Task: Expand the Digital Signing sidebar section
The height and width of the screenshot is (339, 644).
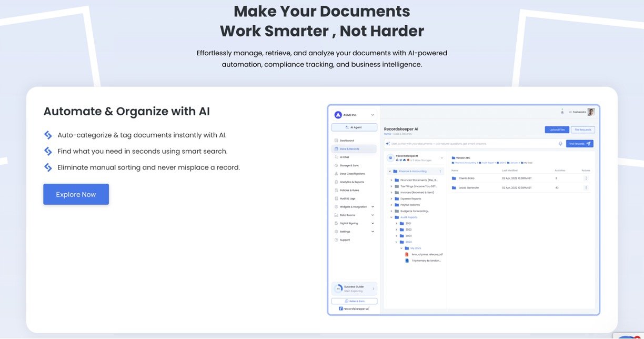Action: [x=373, y=223]
